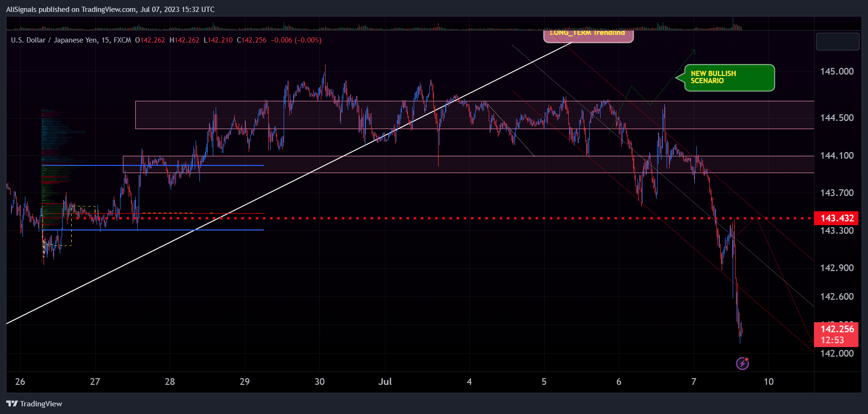Click the TradingView logo at bottom left
Viewport: 868px width, 414px height.
pos(34,404)
